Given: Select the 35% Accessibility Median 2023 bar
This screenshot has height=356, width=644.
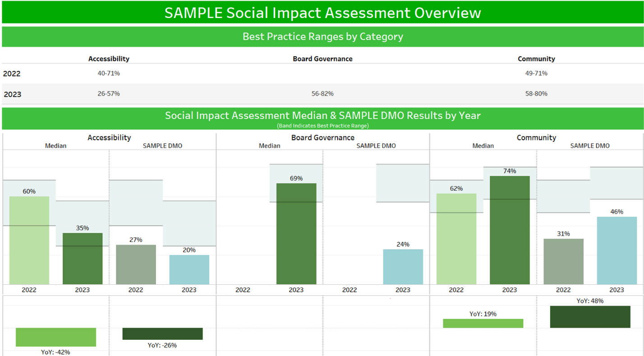Looking at the screenshot, I should click(x=83, y=259).
